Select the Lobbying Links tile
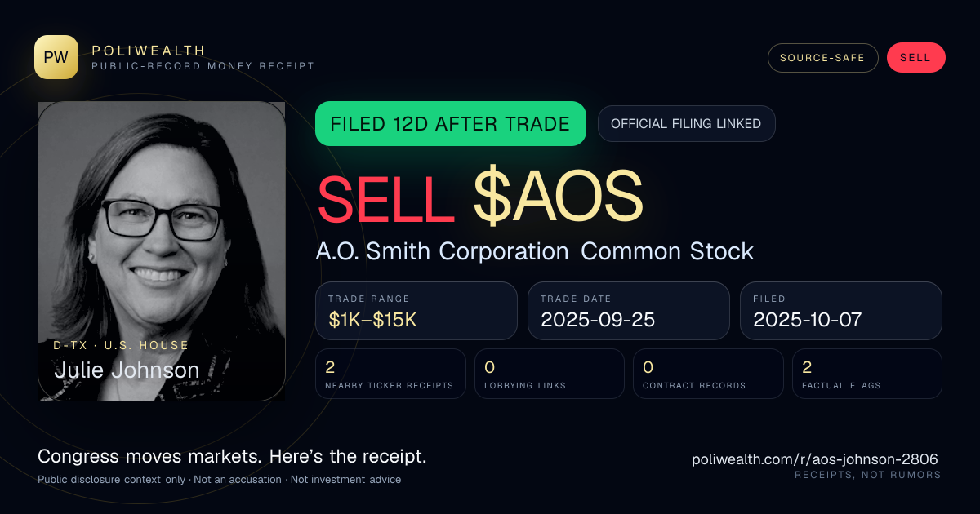Image resolution: width=980 pixels, height=514 pixels. coord(550,374)
